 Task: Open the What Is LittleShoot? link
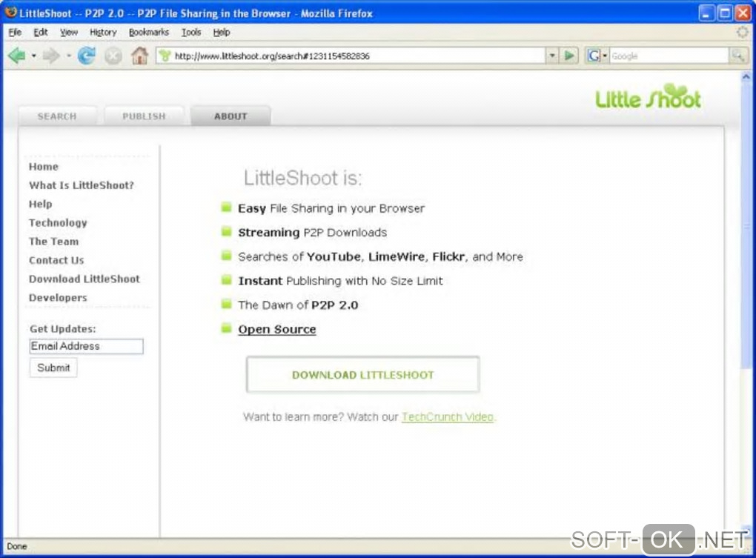click(81, 185)
